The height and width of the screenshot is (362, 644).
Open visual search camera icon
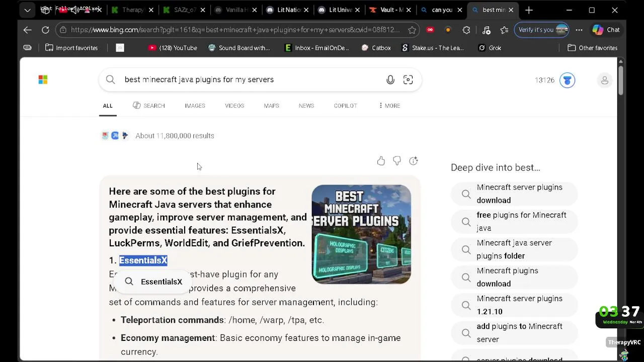pyautogui.click(x=408, y=79)
